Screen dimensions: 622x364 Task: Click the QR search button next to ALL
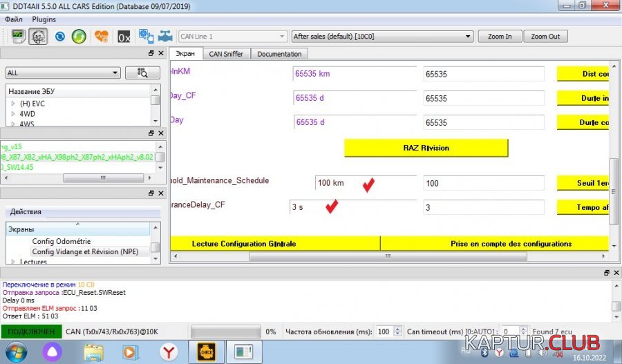[x=142, y=73]
